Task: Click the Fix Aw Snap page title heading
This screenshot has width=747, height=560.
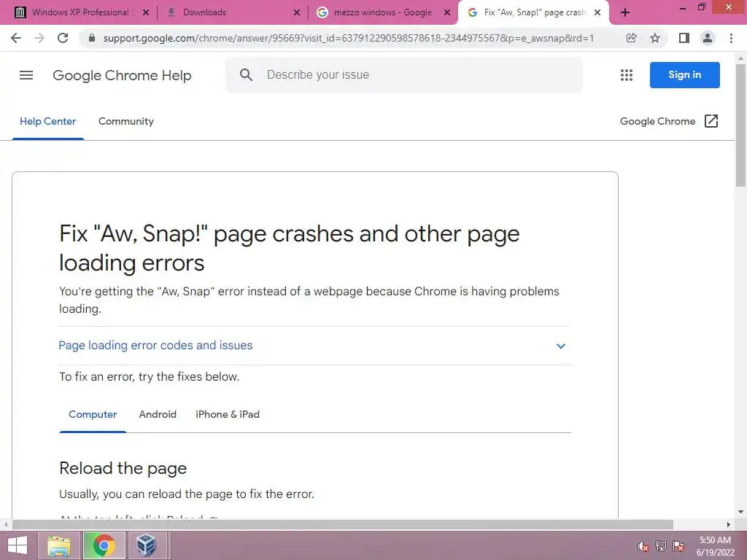Action: point(289,248)
